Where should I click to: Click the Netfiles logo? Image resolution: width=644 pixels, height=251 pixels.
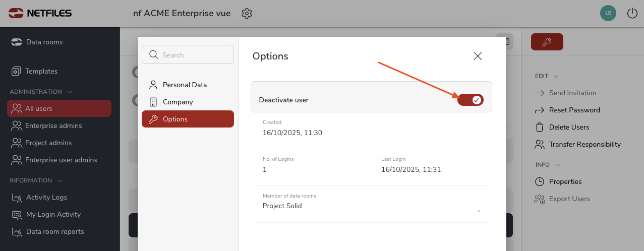(40, 13)
